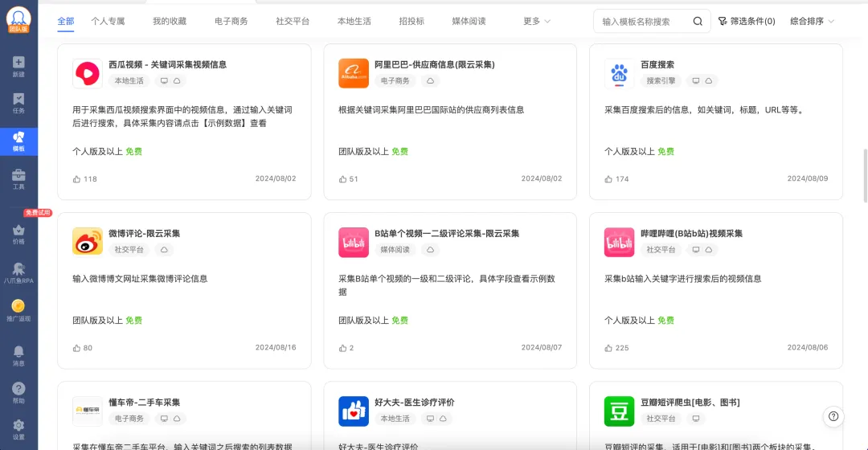Open the 任务 tasks sidebar icon
This screenshot has width=868, height=450.
18,103
